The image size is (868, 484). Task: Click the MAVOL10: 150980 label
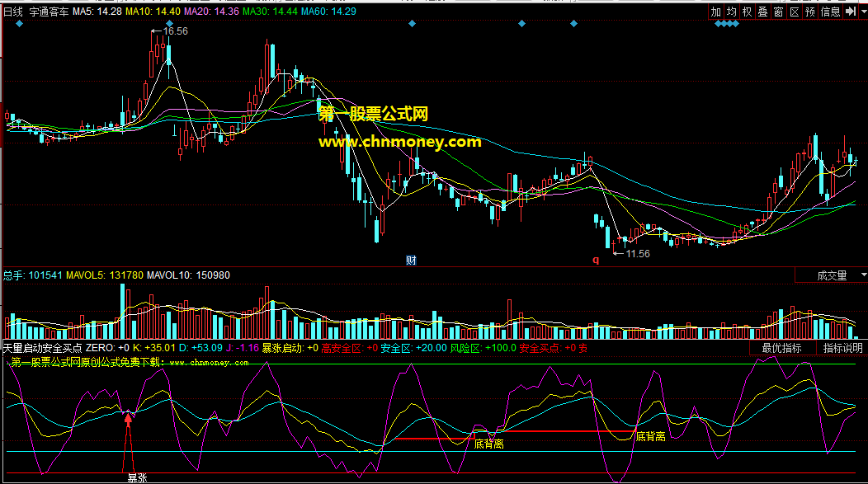pyautogui.click(x=188, y=275)
